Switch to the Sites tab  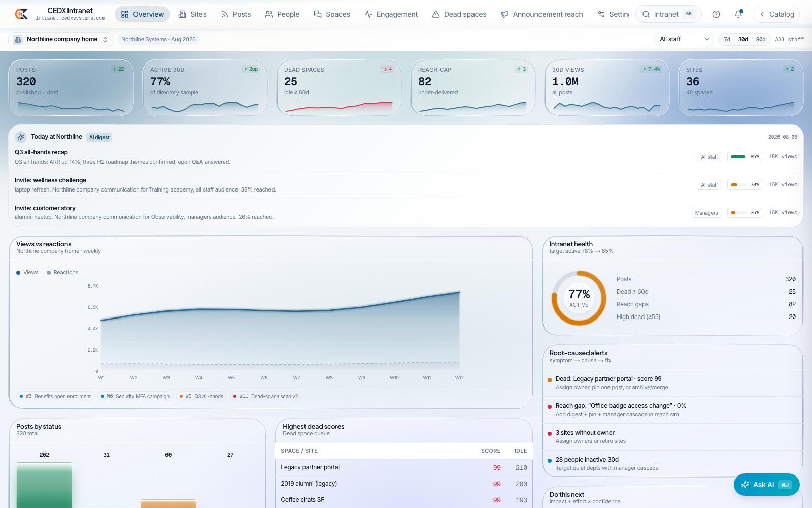[192, 14]
